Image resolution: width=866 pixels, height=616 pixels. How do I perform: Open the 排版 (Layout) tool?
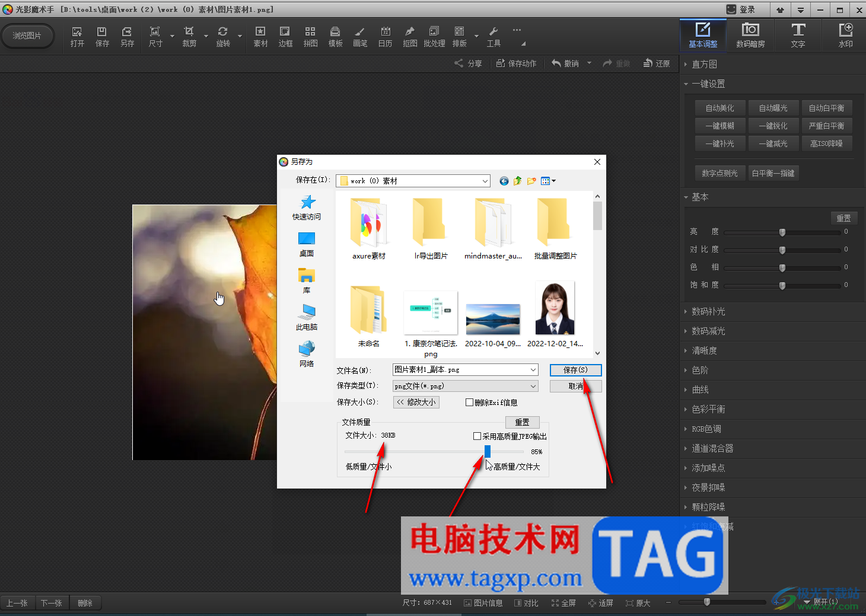pyautogui.click(x=459, y=37)
